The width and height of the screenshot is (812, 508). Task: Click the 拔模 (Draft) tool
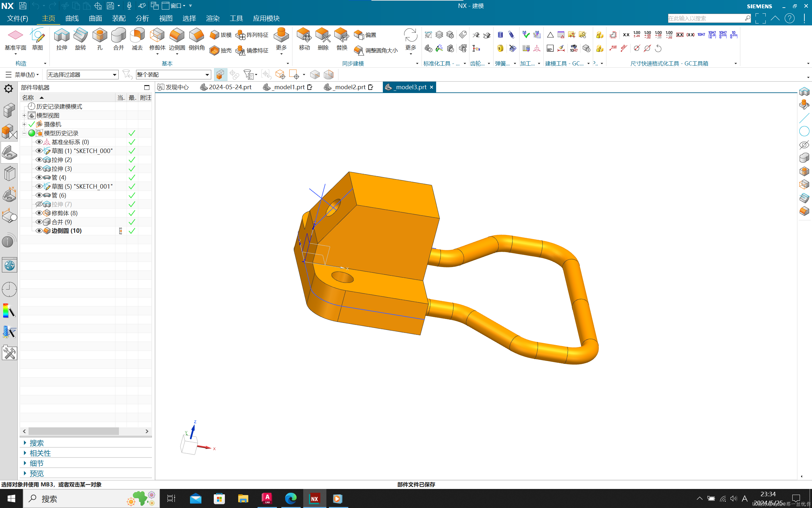pyautogui.click(x=220, y=35)
